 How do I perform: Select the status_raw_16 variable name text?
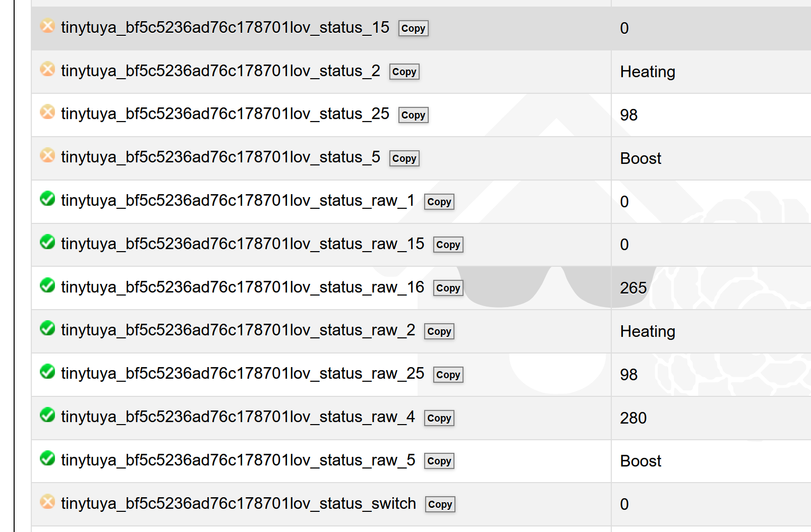point(242,287)
